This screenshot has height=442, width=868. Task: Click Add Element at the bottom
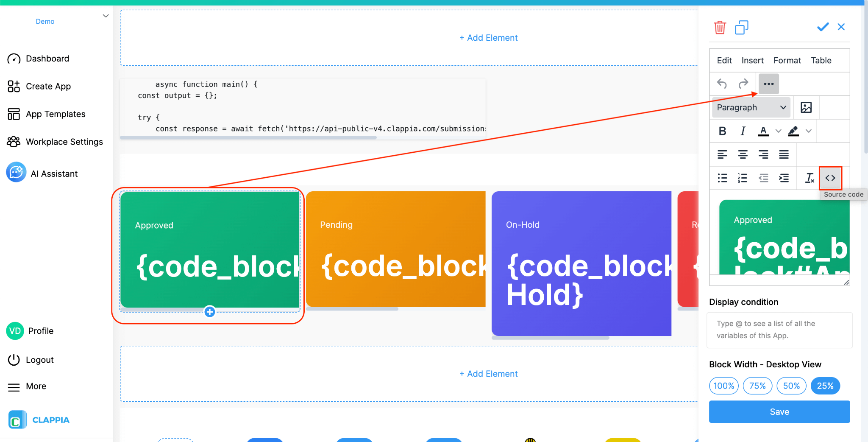click(488, 373)
